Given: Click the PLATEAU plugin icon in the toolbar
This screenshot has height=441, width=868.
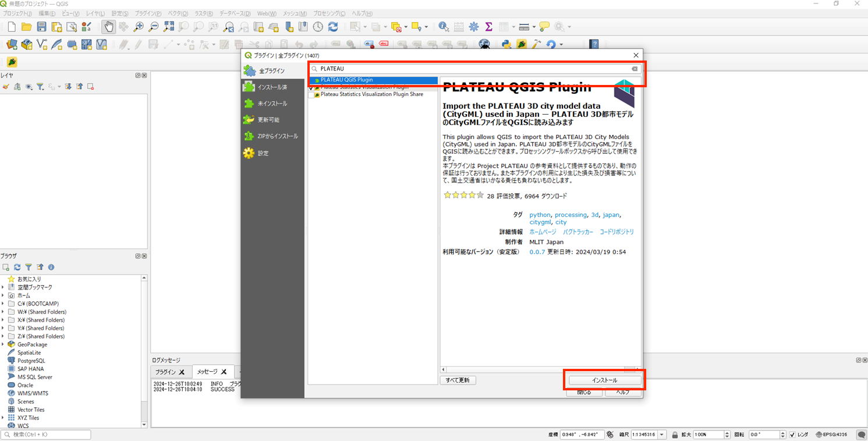Looking at the screenshot, I should point(12,62).
